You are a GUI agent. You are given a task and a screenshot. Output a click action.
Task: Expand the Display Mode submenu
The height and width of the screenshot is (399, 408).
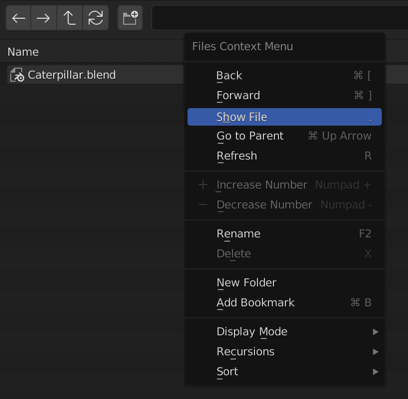[285, 332]
